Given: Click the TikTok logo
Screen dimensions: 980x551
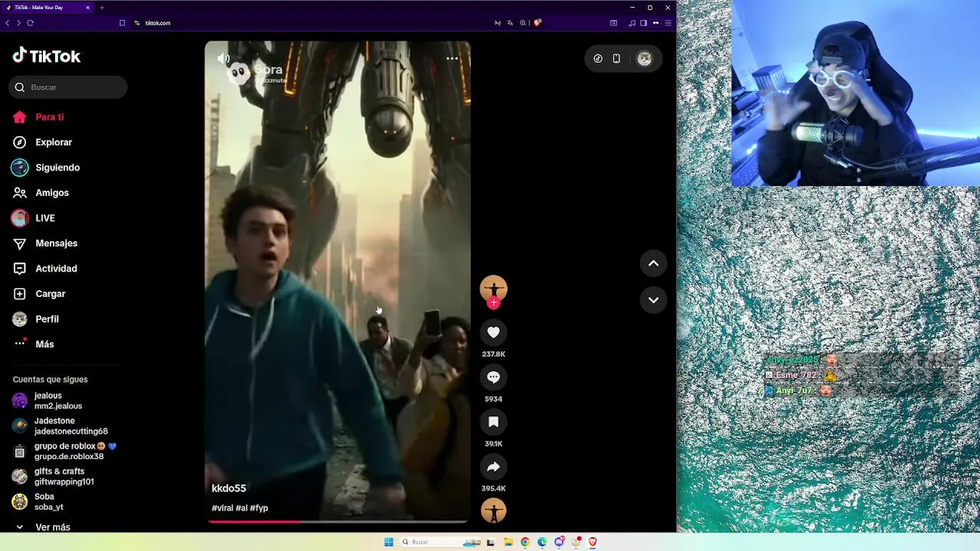Looking at the screenshot, I should [46, 56].
